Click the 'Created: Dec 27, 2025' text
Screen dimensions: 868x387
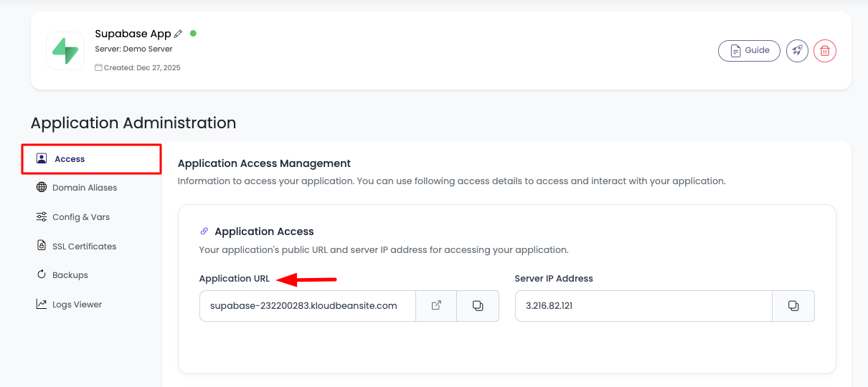click(142, 68)
